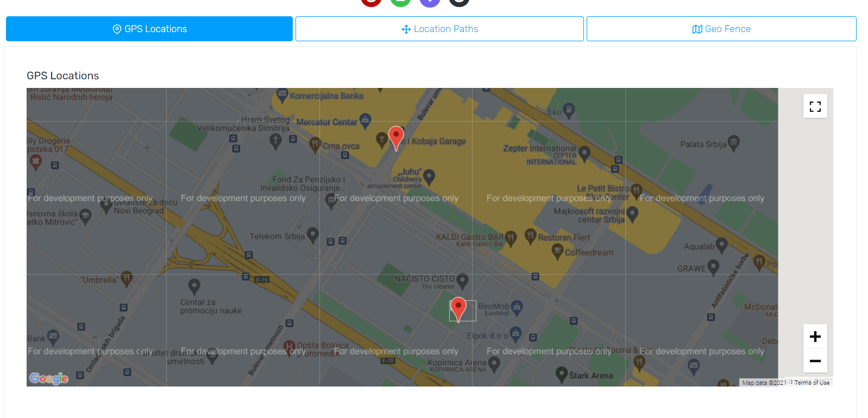Image resolution: width=868 pixels, height=418 pixels.
Task: Select the red marker near BeoMob
Action: (458, 309)
